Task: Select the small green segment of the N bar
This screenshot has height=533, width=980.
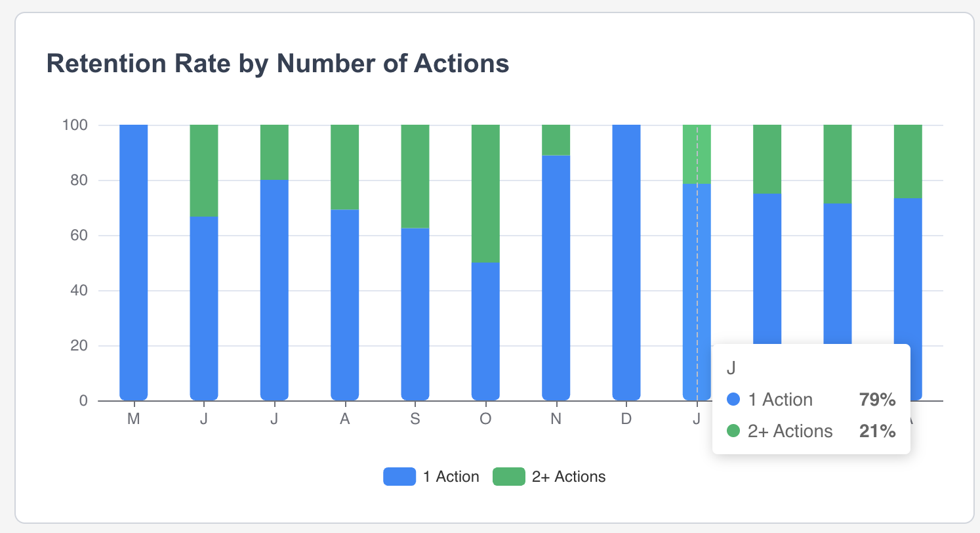Action: point(556,140)
